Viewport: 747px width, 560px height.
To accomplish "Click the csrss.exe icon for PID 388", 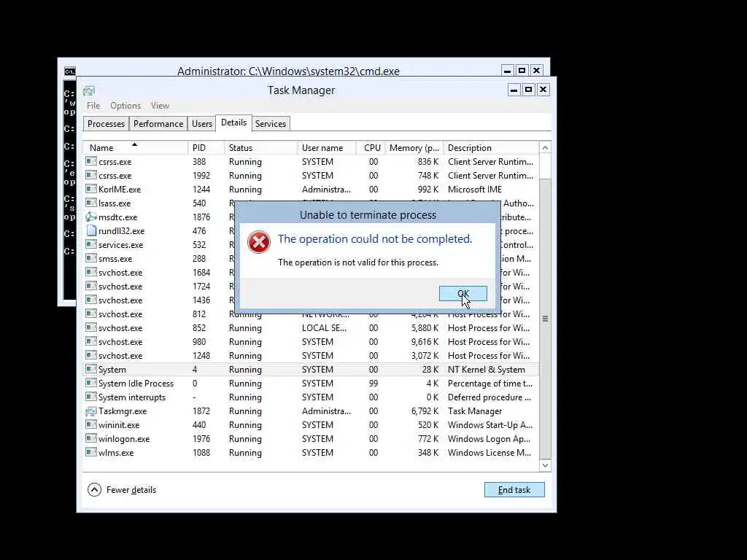I will click(x=91, y=161).
